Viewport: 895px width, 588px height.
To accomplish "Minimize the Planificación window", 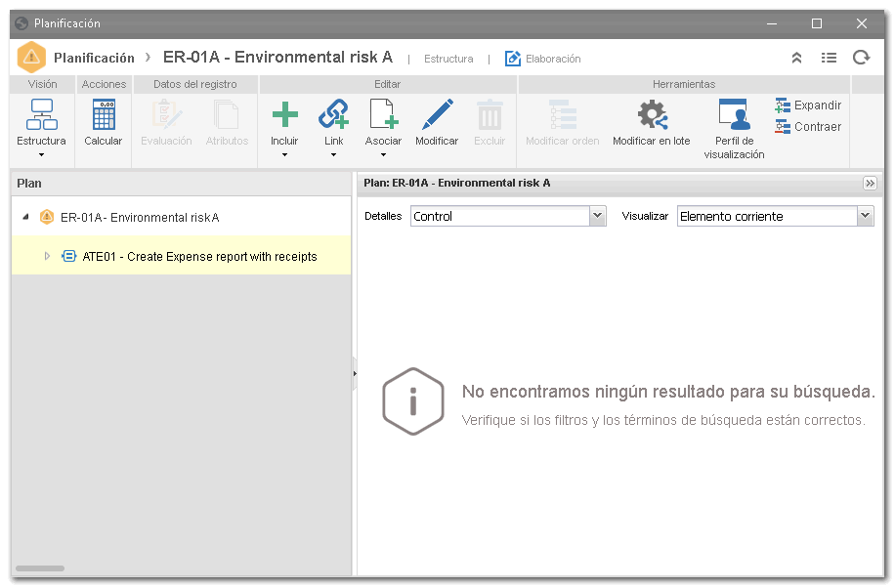I will pos(772,23).
